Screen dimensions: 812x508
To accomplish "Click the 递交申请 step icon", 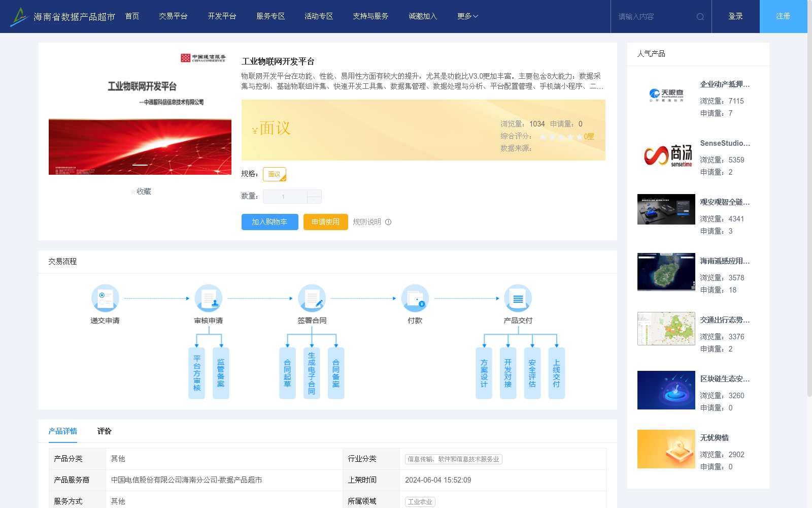I will coord(105,298).
